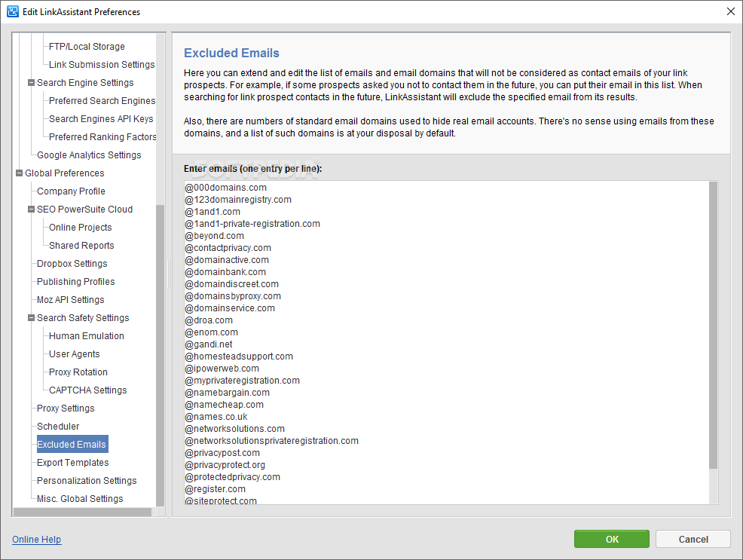Open the Scheduler preferences
This screenshot has height=560, width=743.
(x=58, y=426)
